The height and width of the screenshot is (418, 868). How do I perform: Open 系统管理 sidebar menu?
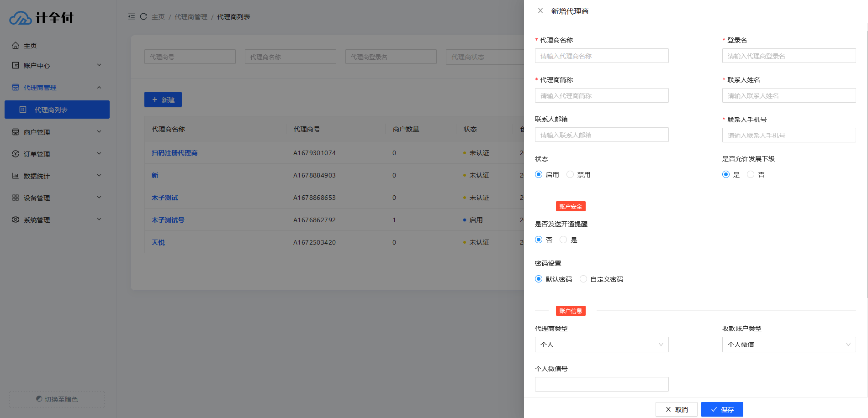click(x=57, y=219)
